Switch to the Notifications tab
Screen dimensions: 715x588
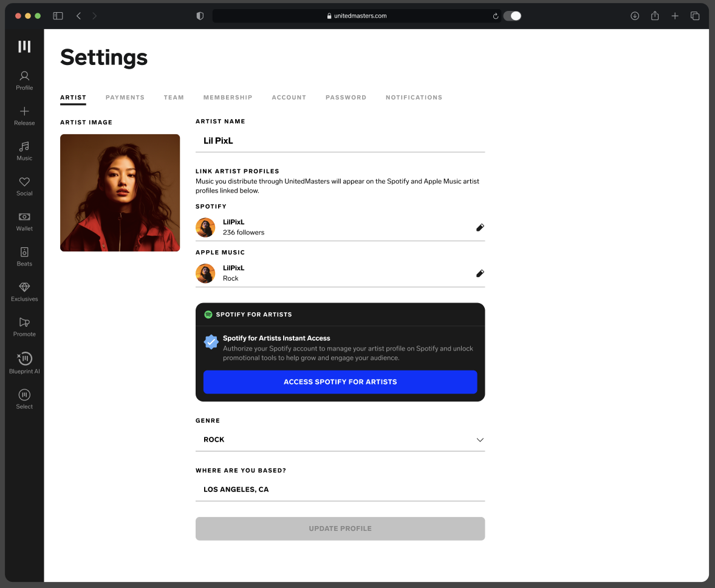tap(414, 98)
